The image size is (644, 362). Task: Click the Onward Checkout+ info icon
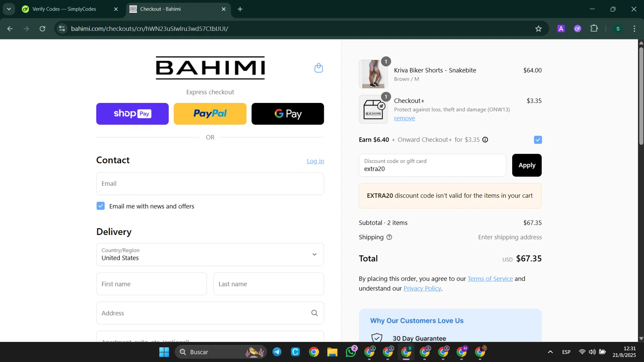click(x=485, y=140)
